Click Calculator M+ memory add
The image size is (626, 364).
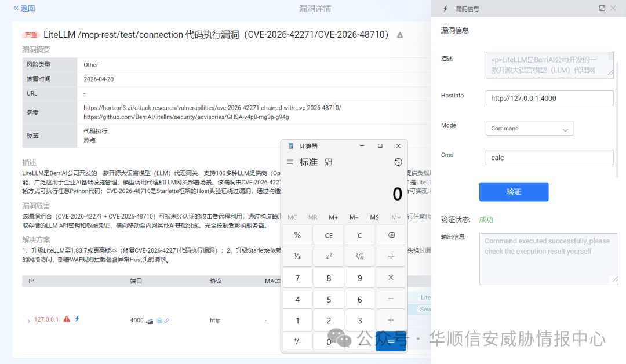tap(333, 217)
